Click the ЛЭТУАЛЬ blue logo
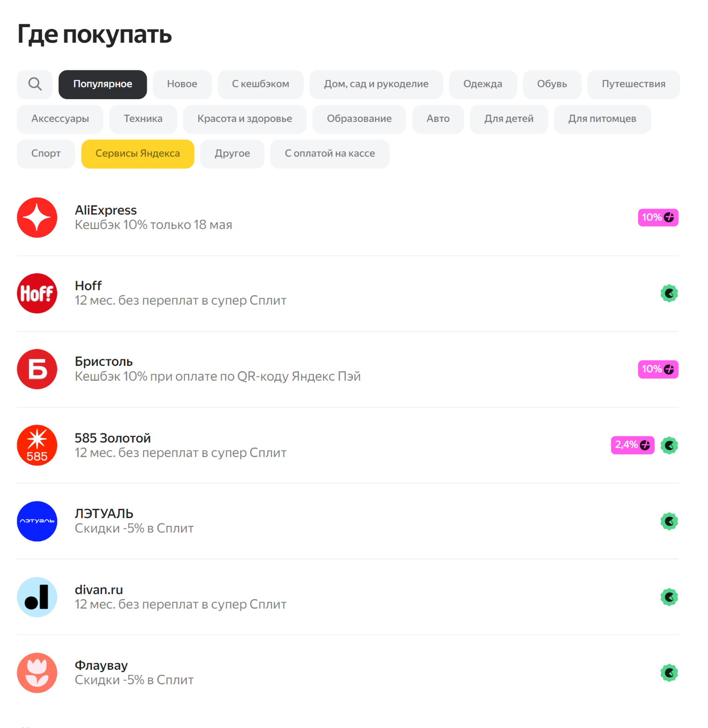 37,521
